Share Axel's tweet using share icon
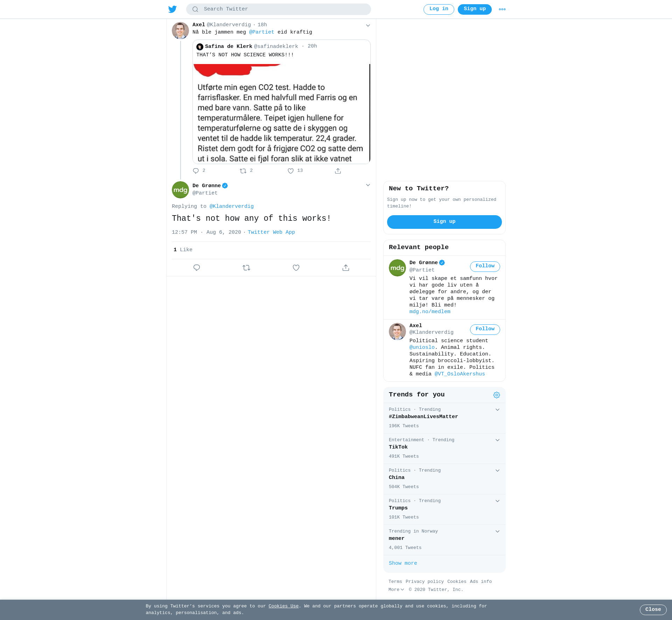The height and width of the screenshot is (620, 672). tap(338, 171)
